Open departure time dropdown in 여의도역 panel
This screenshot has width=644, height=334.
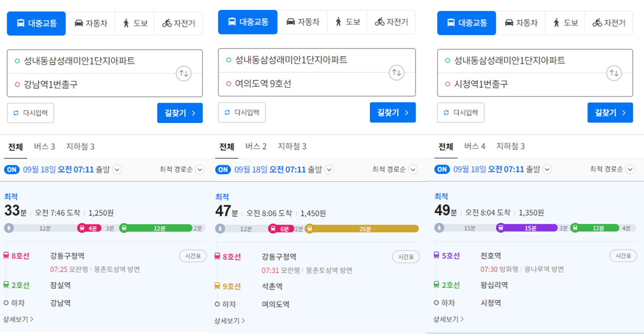click(x=329, y=170)
